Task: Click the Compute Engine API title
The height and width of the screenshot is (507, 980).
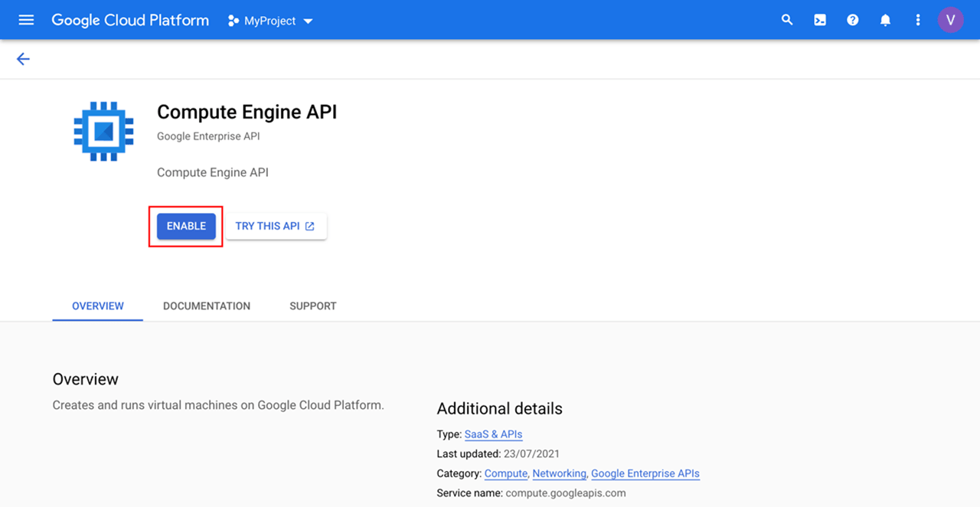Action: [247, 112]
